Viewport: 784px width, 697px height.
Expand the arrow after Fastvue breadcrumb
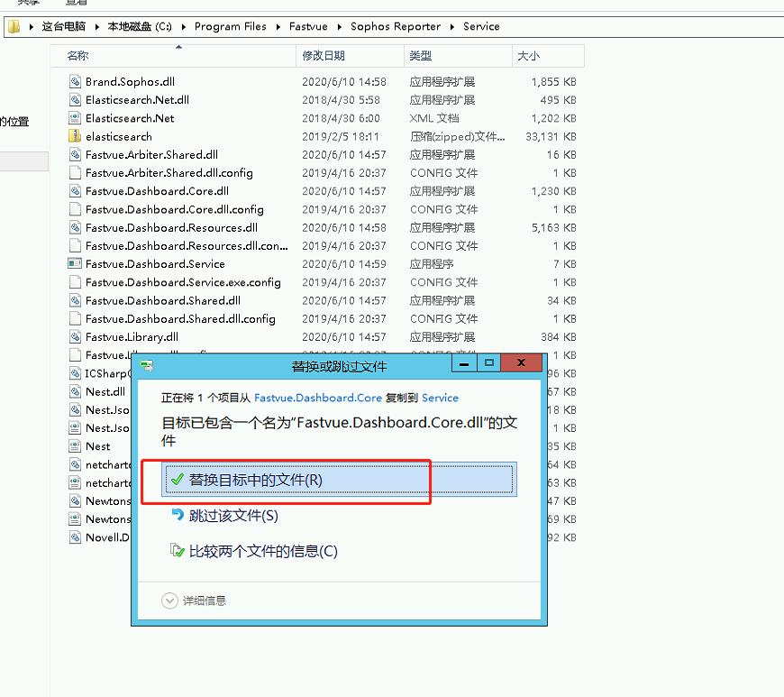click(339, 26)
